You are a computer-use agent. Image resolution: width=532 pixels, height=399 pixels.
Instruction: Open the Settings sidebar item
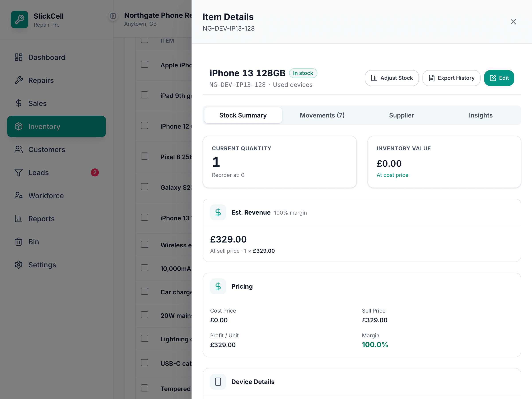click(x=57, y=265)
